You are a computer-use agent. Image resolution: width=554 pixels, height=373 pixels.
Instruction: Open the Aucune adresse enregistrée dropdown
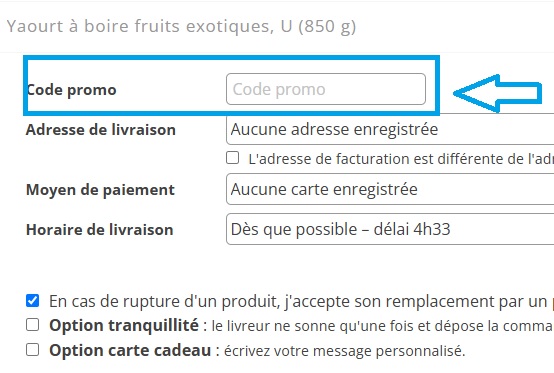click(x=390, y=129)
